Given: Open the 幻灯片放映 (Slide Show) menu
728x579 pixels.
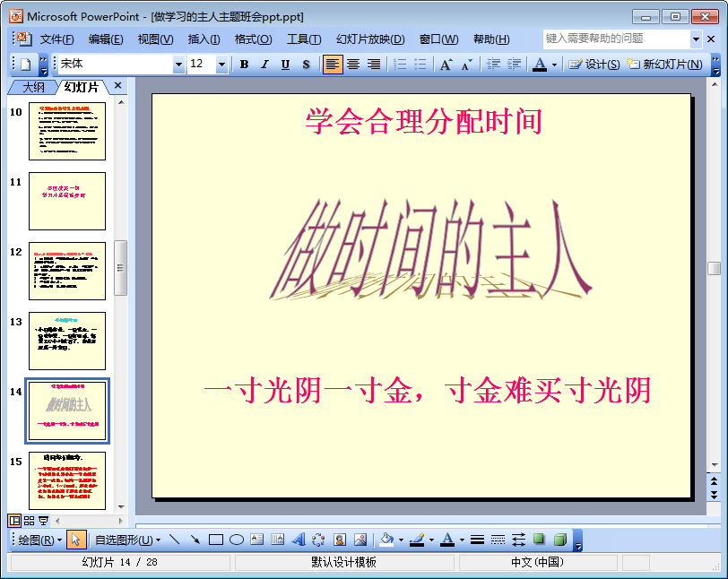Looking at the screenshot, I should point(370,39).
